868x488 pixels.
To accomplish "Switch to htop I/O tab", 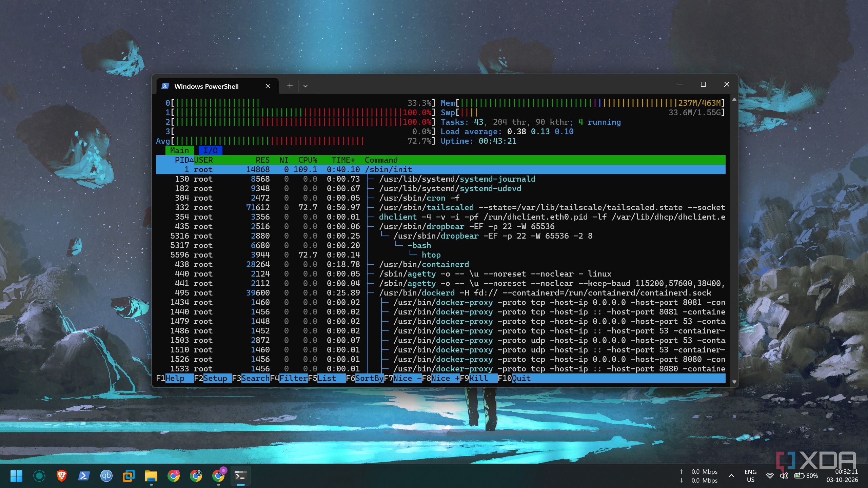I will (x=210, y=150).
